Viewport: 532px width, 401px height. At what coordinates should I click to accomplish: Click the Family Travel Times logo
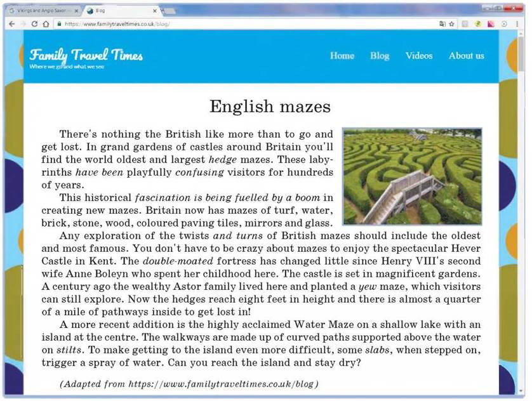[86, 58]
